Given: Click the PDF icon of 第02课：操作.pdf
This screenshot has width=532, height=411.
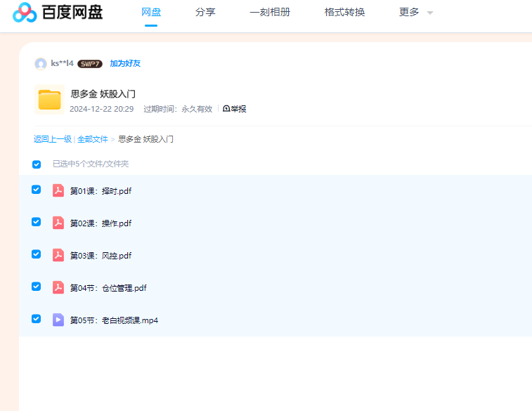Looking at the screenshot, I should (58, 223).
